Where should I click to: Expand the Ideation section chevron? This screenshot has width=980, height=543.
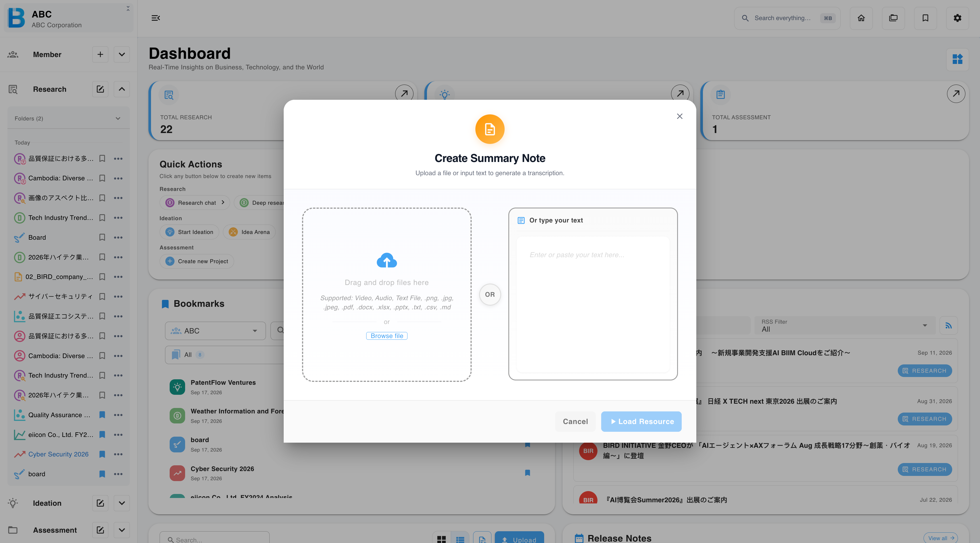(x=122, y=503)
